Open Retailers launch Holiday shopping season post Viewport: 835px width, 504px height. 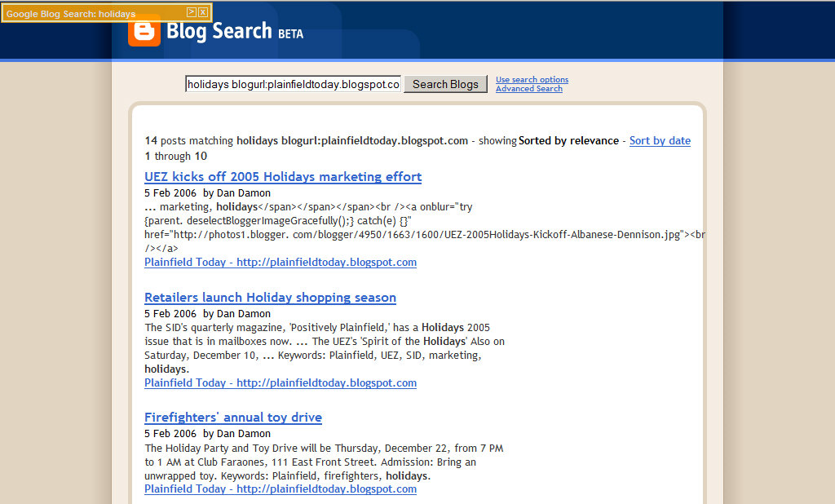tap(270, 298)
